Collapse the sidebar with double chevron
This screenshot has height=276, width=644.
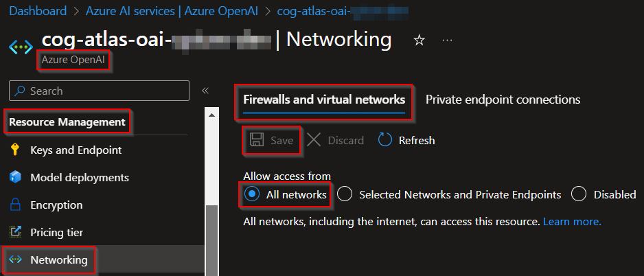[205, 91]
